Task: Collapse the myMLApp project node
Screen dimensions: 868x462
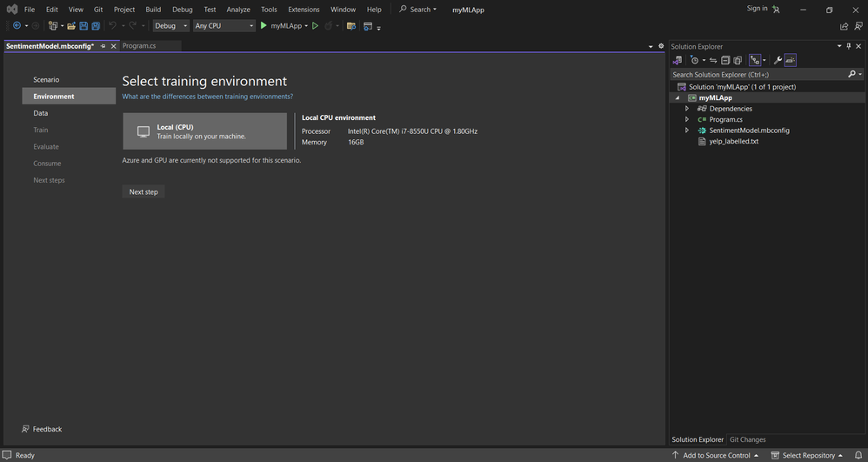Action: coord(677,98)
